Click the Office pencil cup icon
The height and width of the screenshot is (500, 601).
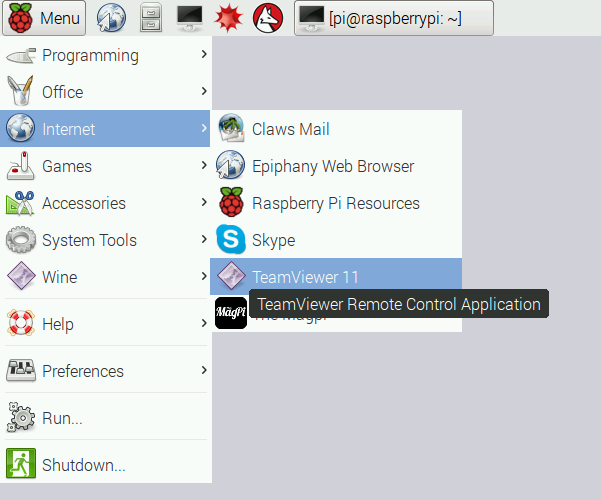21,91
